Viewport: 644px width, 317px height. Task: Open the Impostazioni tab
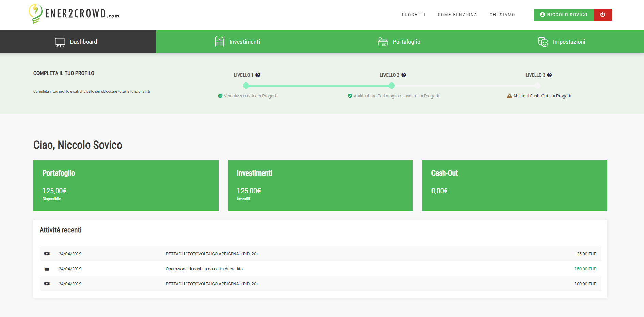pyautogui.click(x=562, y=42)
